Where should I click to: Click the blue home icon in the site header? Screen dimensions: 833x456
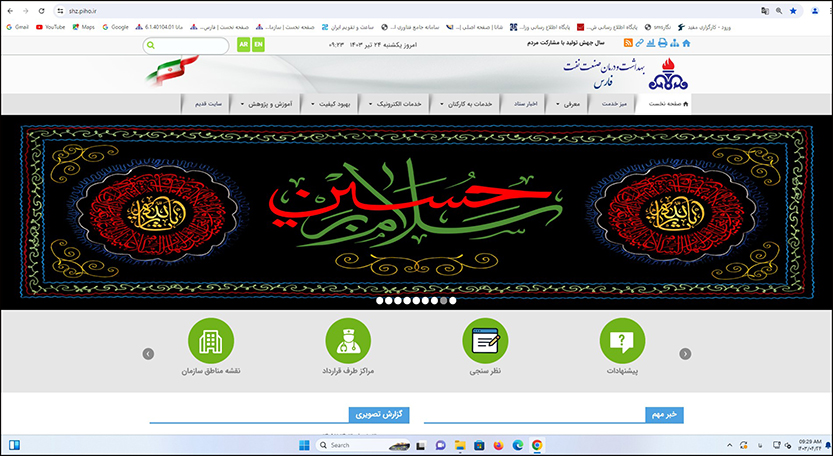click(x=686, y=44)
